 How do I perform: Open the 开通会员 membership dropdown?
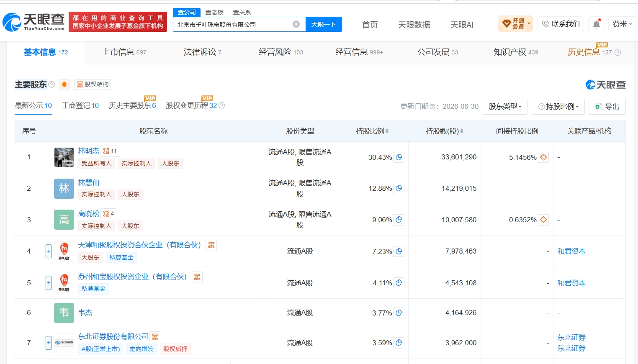coord(515,24)
